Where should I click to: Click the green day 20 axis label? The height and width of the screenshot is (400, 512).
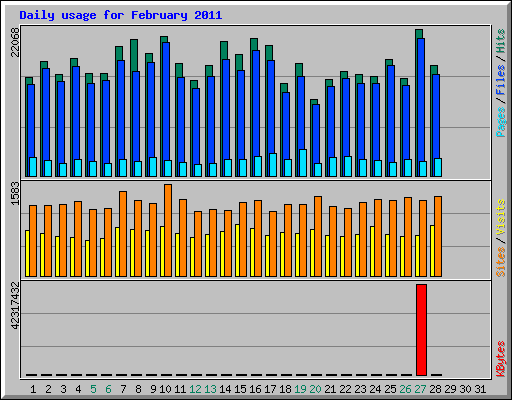315,389
